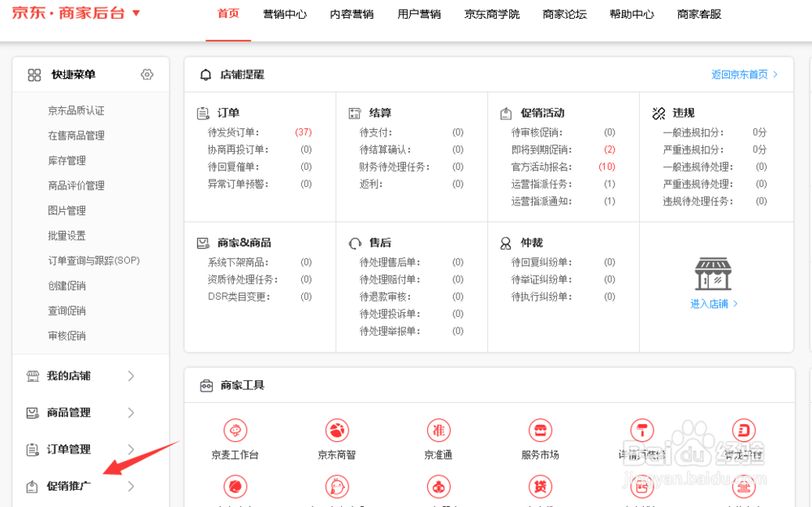The height and width of the screenshot is (507, 812).
Task: Open the dropdown arrow beside 京东·商家后台
Action: point(136,13)
